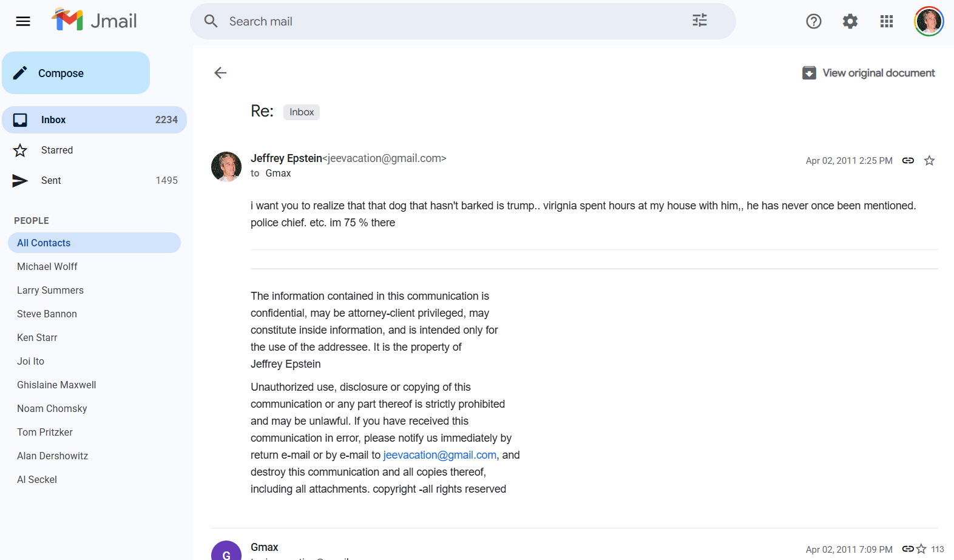Viewport: 954px width, 560px height.
Task: Go to the Sent folder
Action: coord(51,181)
